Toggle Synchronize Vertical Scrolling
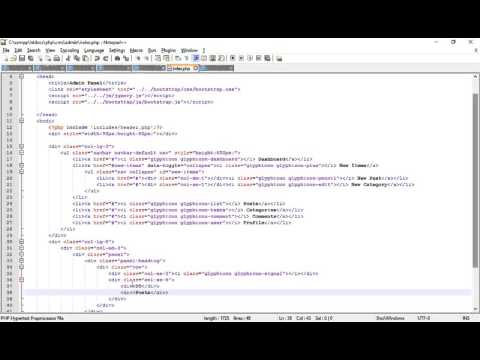Viewport: 480px width, 360px height. [158, 58]
